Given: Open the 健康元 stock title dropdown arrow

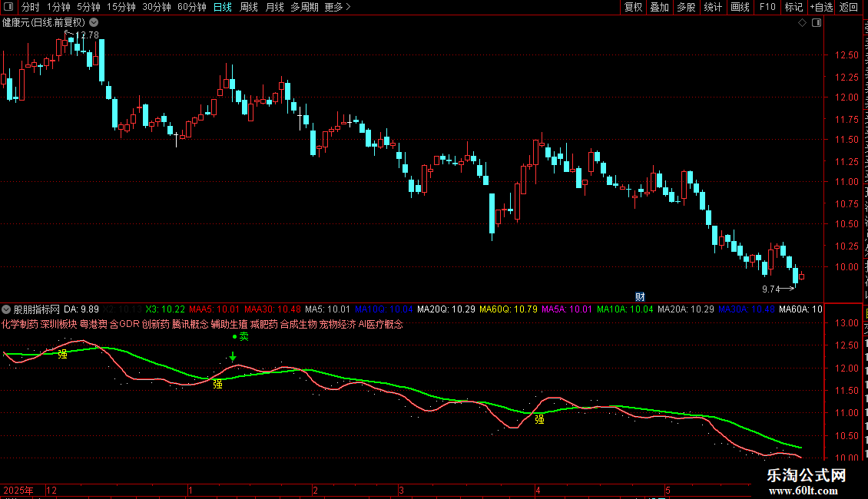Looking at the screenshot, I should click(94, 23).
